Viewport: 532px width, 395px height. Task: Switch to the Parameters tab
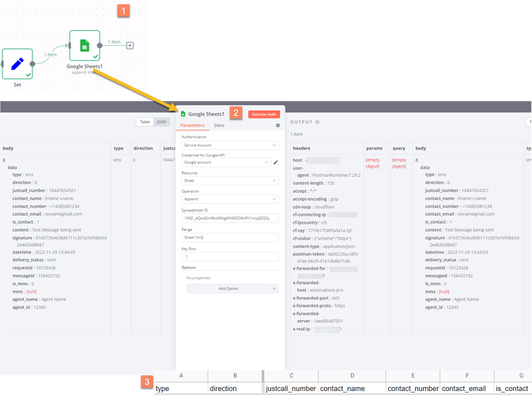[x=192, y=126]
